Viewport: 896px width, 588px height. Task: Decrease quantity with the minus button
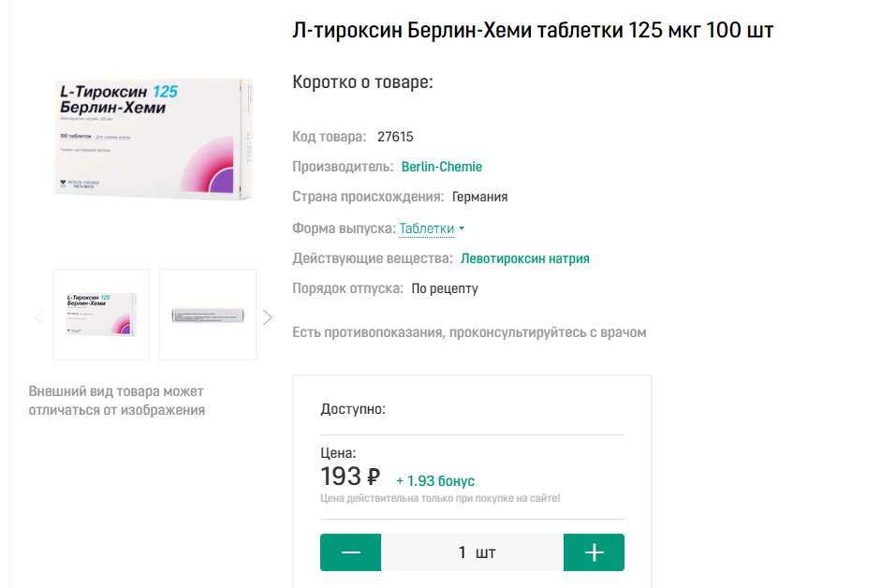click(x=351, y=552)
